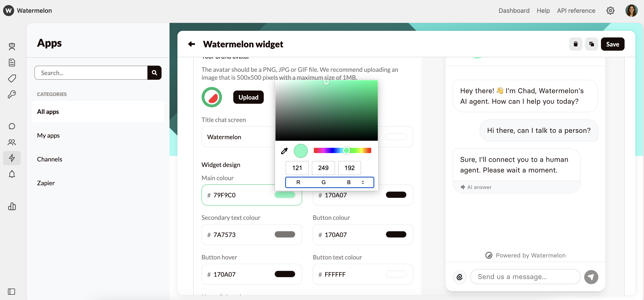Select the 'Channels' category
Screen dimensions: 644x300
(x=49, y=159)
